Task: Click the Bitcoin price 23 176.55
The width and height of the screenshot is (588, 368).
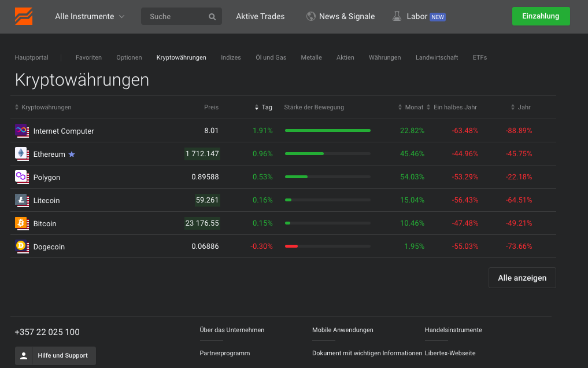Action: coord(202,223)
